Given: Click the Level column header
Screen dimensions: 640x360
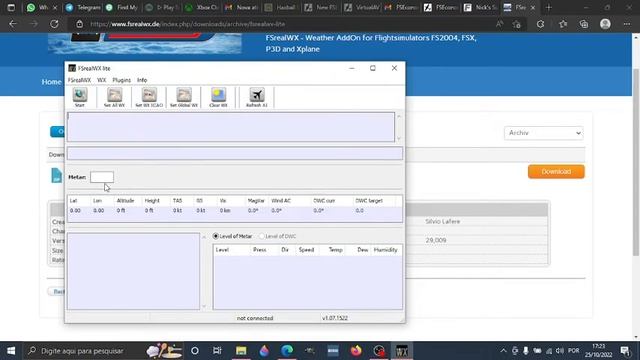Looking at the screenshot, I should point(222,250).
